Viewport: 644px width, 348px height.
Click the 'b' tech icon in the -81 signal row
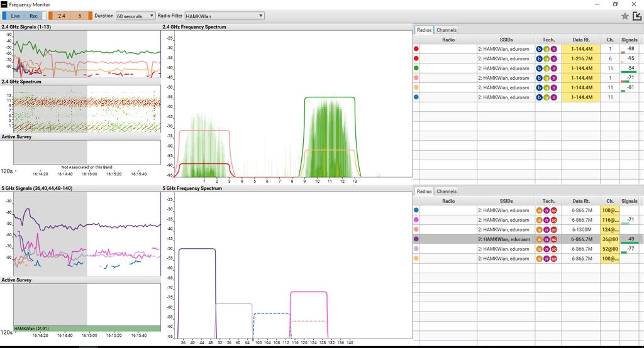click(539, 88)
